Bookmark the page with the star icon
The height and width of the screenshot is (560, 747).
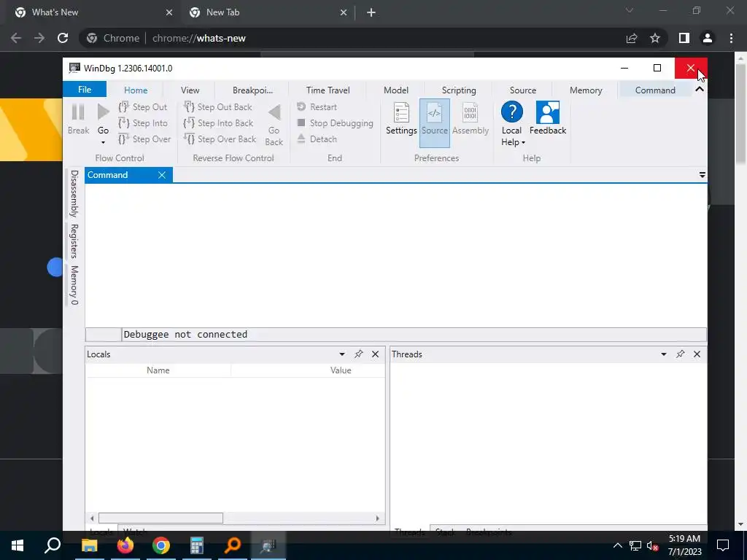655,38
